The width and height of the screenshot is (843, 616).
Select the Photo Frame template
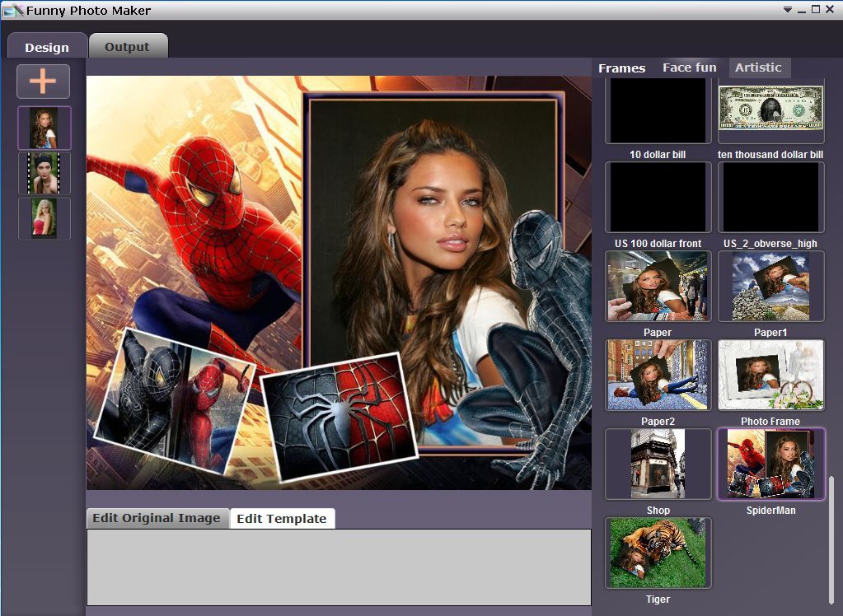point(770,375)
